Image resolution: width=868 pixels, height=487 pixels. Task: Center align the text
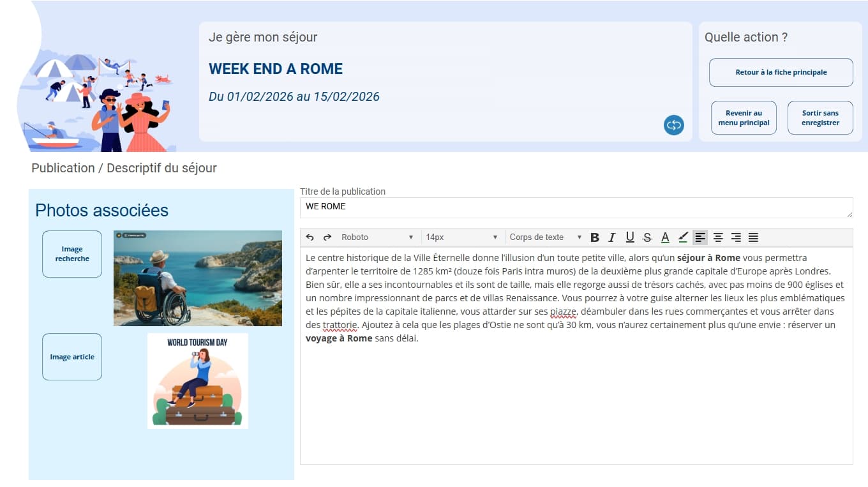(x=718, y=237)
